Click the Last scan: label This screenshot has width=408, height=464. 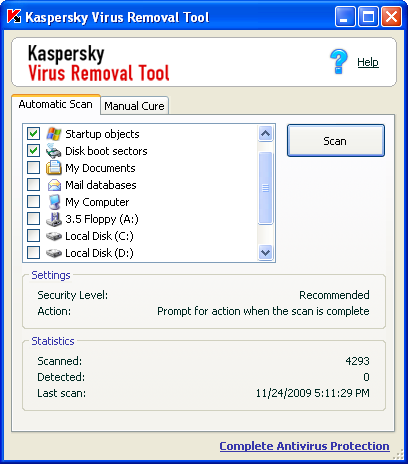(61, 393)
